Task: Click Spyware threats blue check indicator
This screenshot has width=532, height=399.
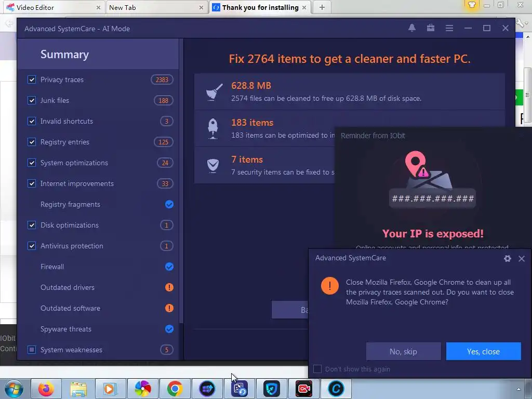Action: tap(169, 329)
